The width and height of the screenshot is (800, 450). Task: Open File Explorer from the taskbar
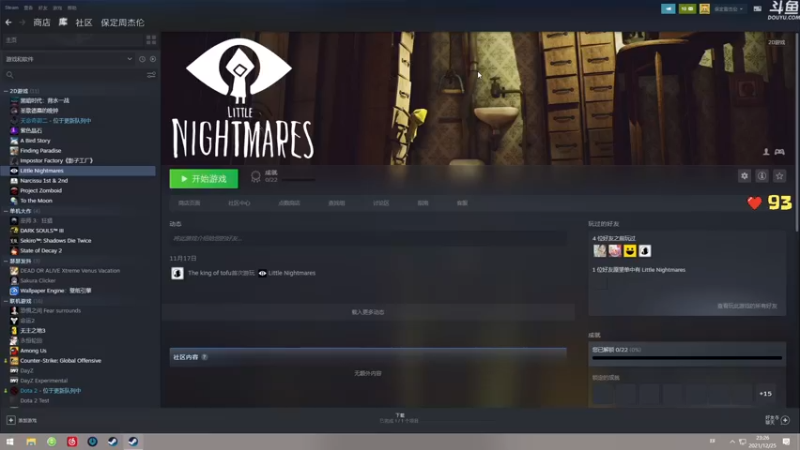(x=31, y=442)
